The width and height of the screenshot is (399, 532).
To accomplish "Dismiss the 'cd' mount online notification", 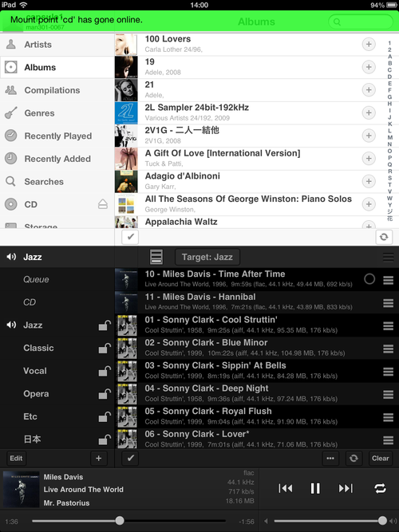I will coord(199,21).
